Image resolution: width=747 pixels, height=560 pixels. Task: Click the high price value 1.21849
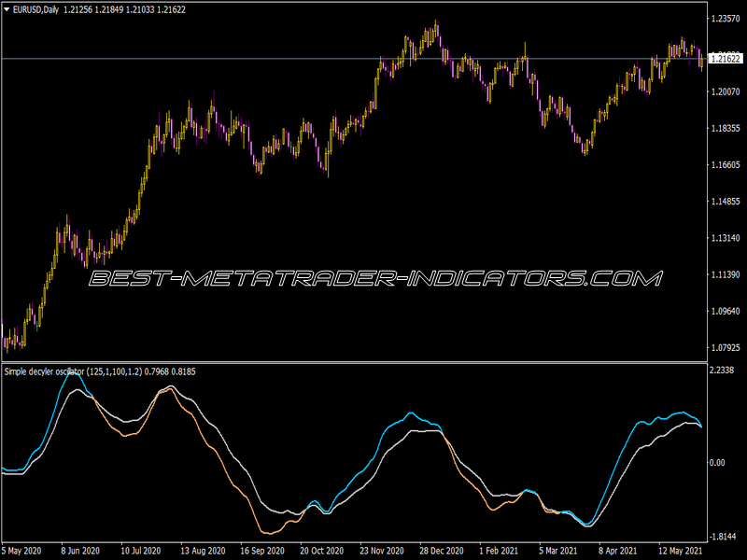coord(108,9)
